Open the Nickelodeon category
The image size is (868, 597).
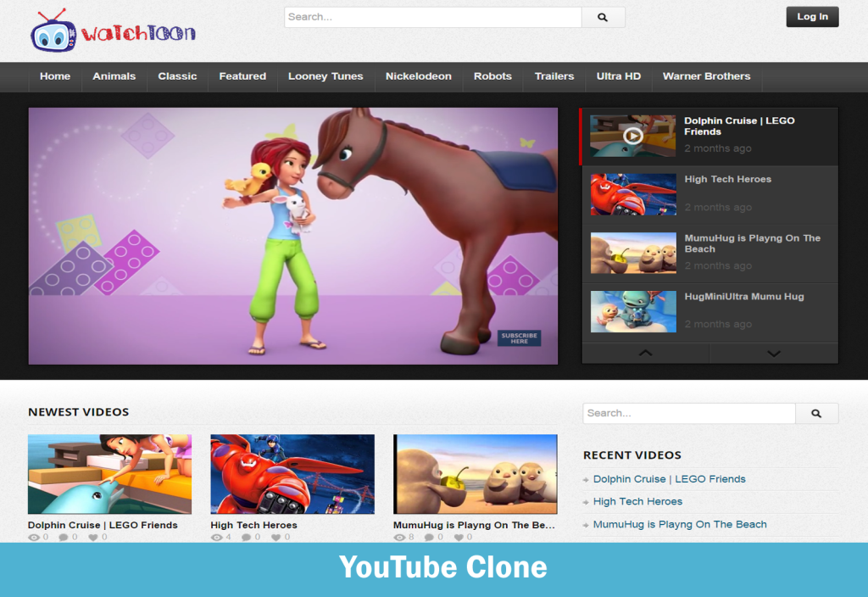pos(419,76)
